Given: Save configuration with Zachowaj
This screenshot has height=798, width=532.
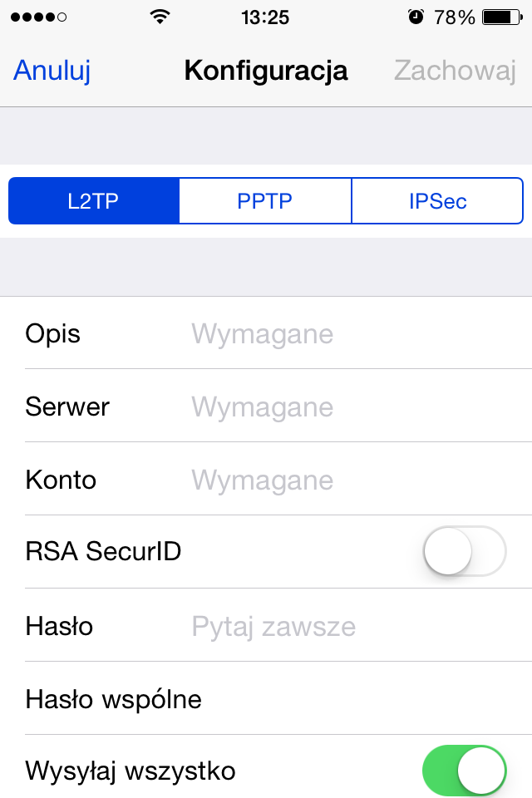Looking at the screenshot, I should [456, 70].
